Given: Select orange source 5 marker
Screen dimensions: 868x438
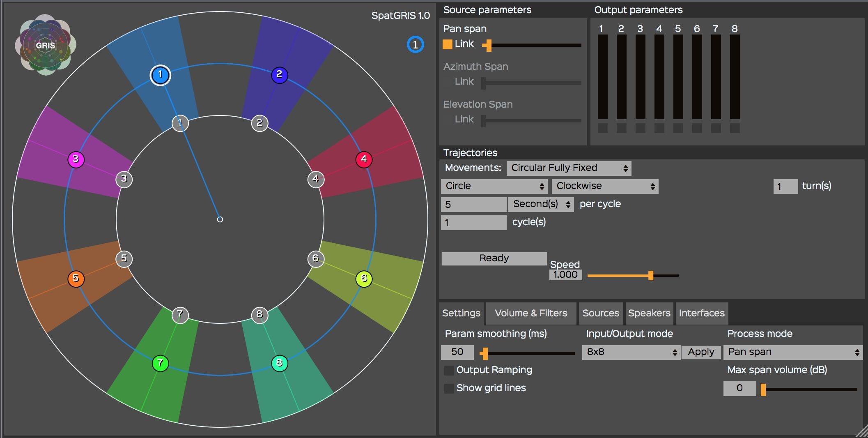Looking at the screenshot, I should pos(76,278).
